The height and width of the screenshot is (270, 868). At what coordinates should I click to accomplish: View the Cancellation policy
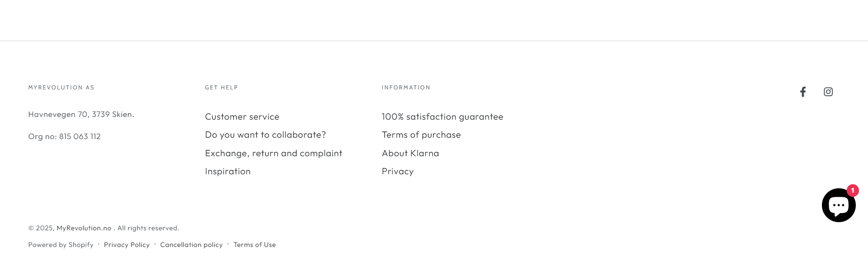tap(191, 245)
